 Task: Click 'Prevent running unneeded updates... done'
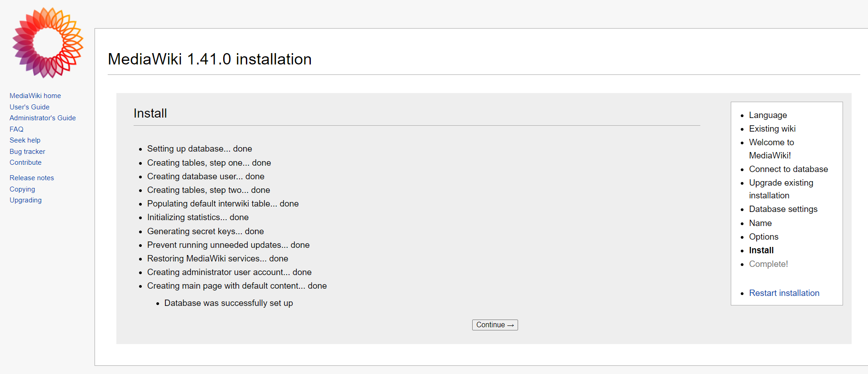click(x=228, y=245)
